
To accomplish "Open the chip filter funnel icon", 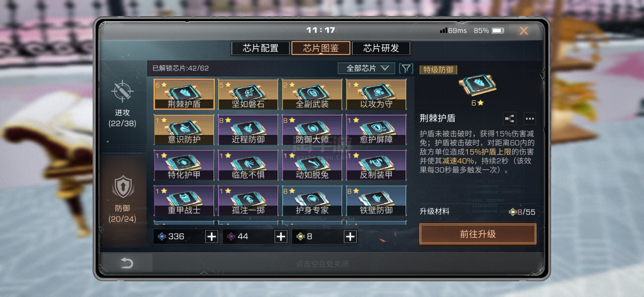I will (x=406, y=68).
